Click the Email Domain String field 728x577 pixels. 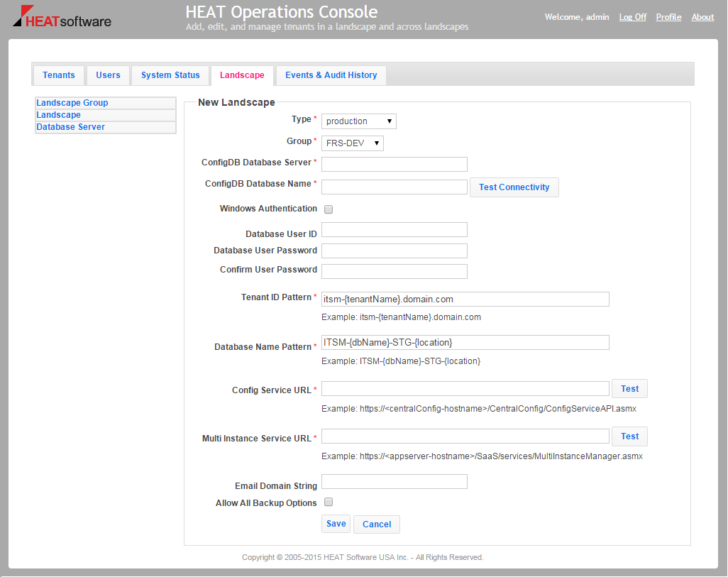[x=394, y=481]
